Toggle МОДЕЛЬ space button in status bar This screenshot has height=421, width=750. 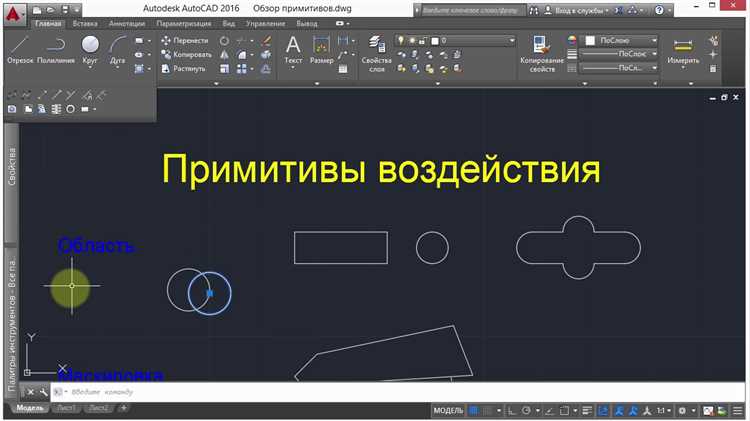click(448, 410)
